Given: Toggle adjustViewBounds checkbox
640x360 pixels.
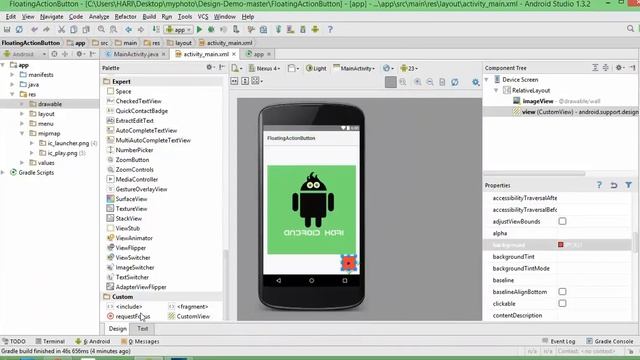Looking at the screenshot, I should pyautogui.click(x=562, y=221).
